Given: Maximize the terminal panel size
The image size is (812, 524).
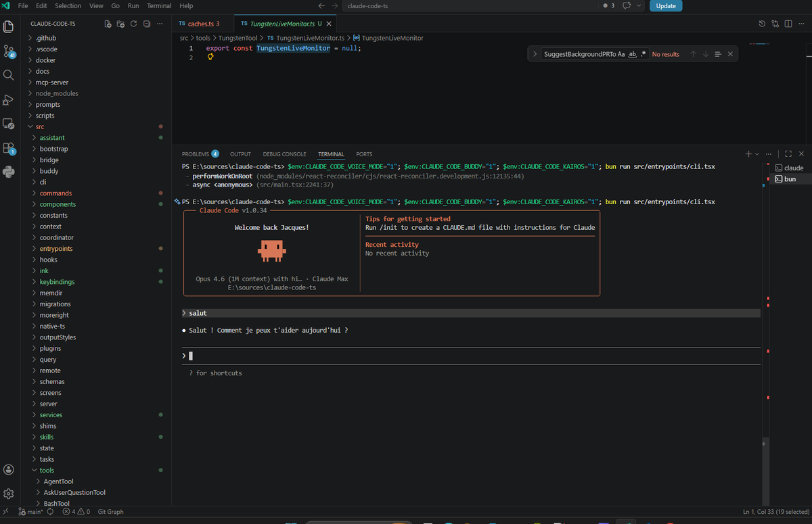Looking at the screenshot, I should click(788, 154).
